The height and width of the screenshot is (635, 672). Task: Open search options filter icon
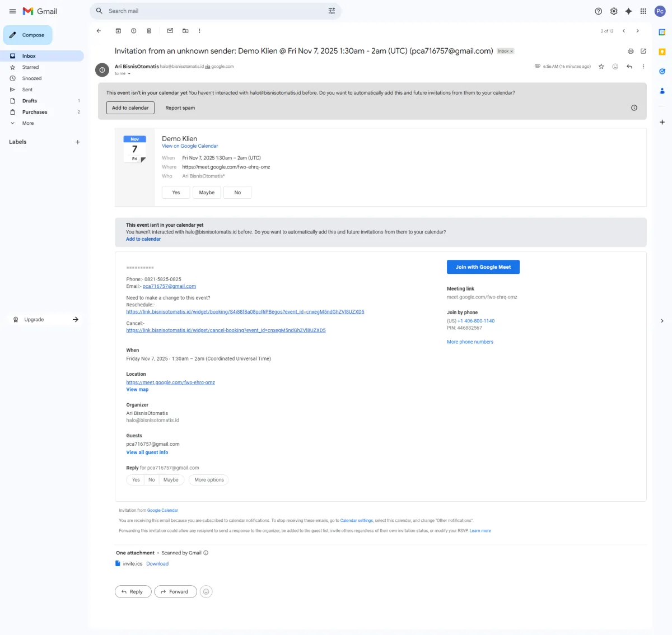coord(332,11)
